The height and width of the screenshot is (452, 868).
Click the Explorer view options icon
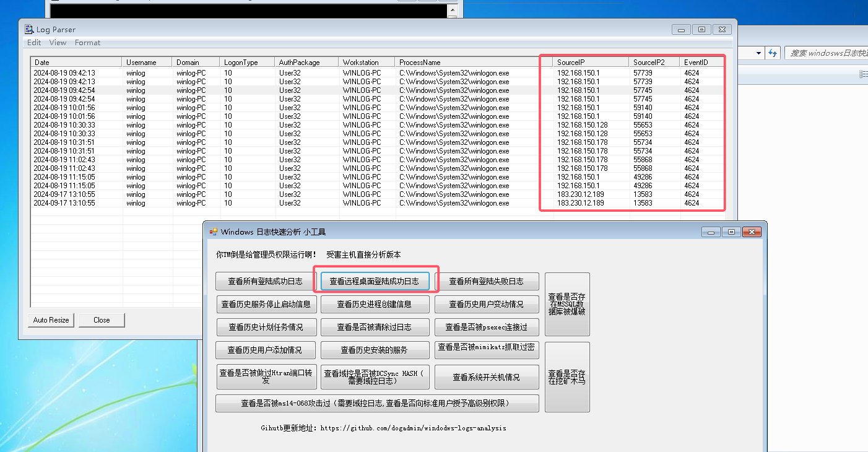coord(863,74)
